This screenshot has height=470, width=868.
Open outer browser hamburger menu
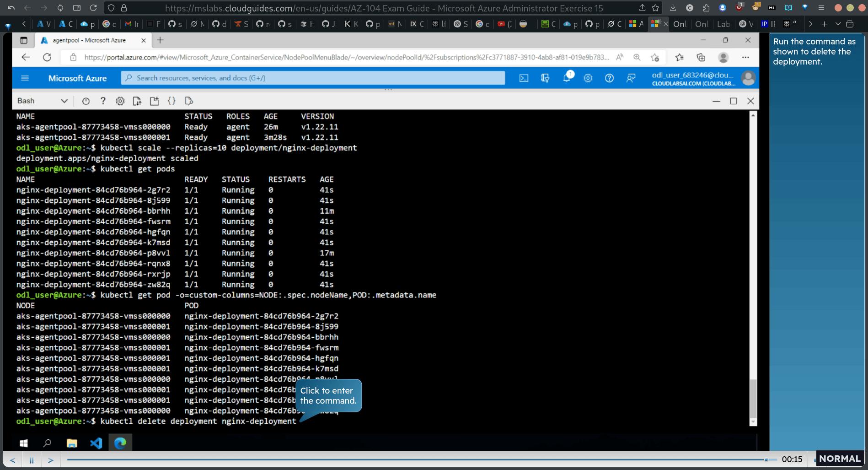point(821,8)
